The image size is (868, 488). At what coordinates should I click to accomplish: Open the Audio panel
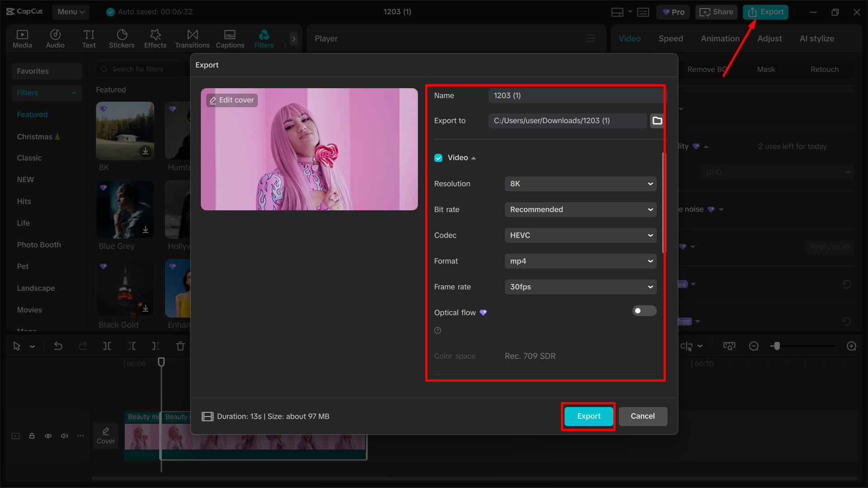click(x=55, y=38)
